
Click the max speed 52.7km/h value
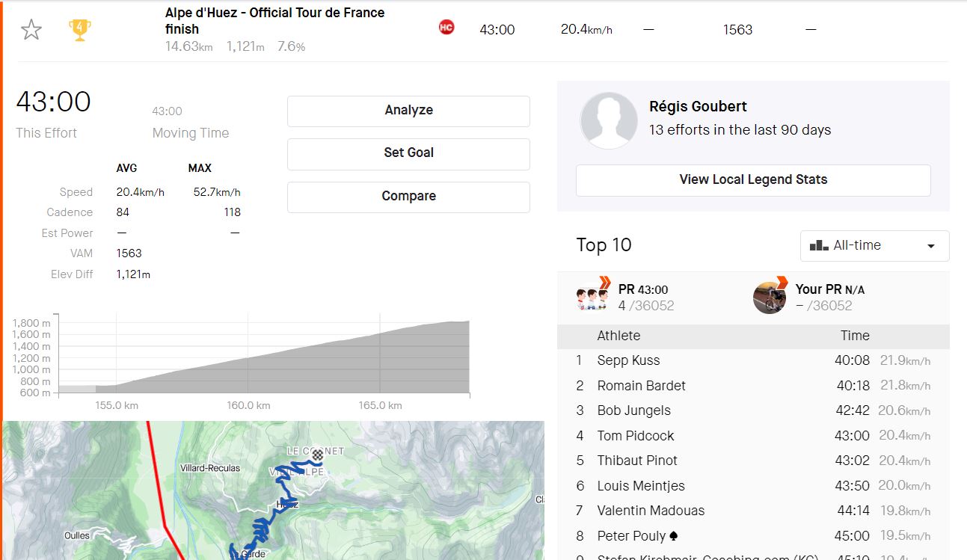217,192
